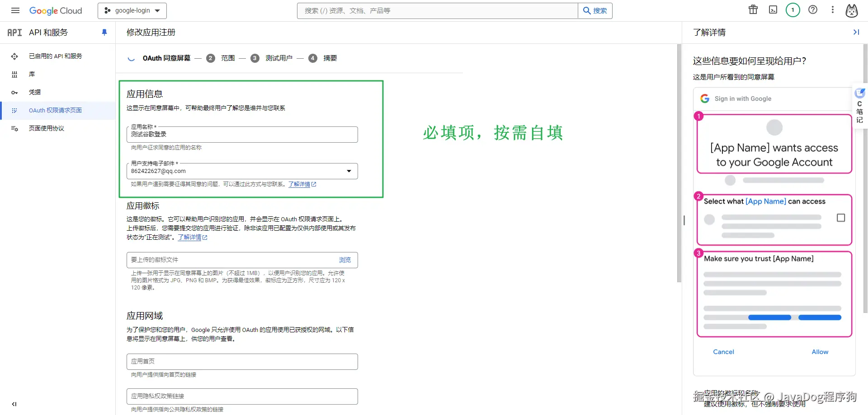Click the main form vertical scrollbar

(x=679, y=163)
